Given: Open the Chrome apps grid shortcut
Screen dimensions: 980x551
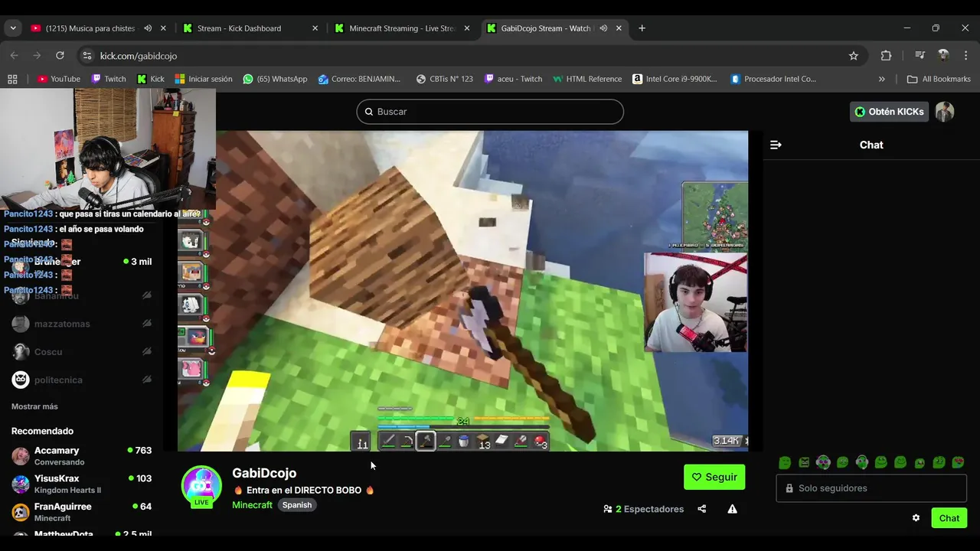Looking at the screenshot, I should [12, 79].
